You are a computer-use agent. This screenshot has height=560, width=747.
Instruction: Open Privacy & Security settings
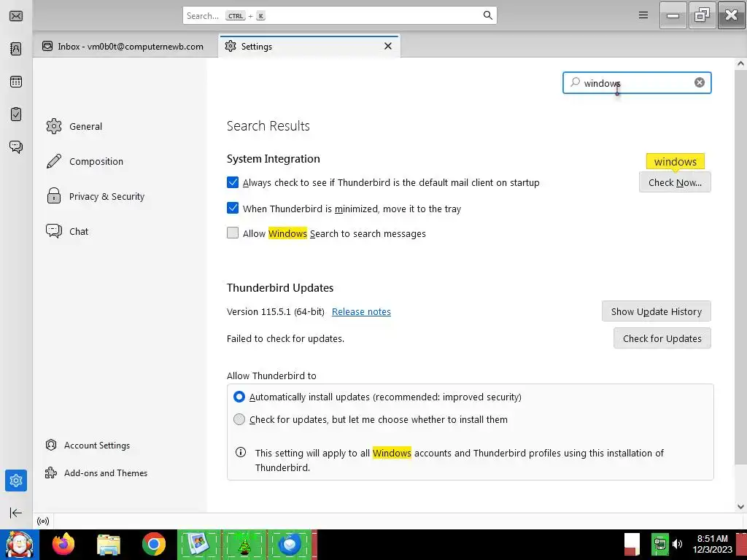(x=96, y=196)
